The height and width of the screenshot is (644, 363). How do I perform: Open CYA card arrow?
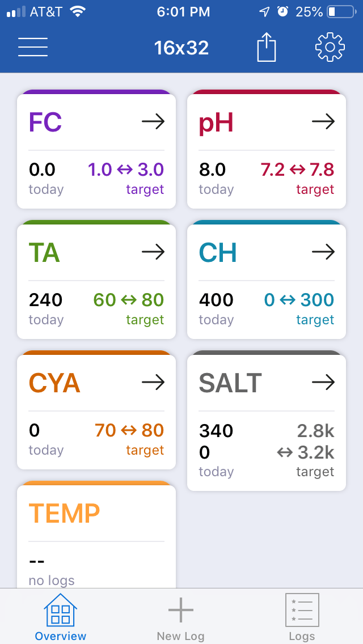click(153, 382)
